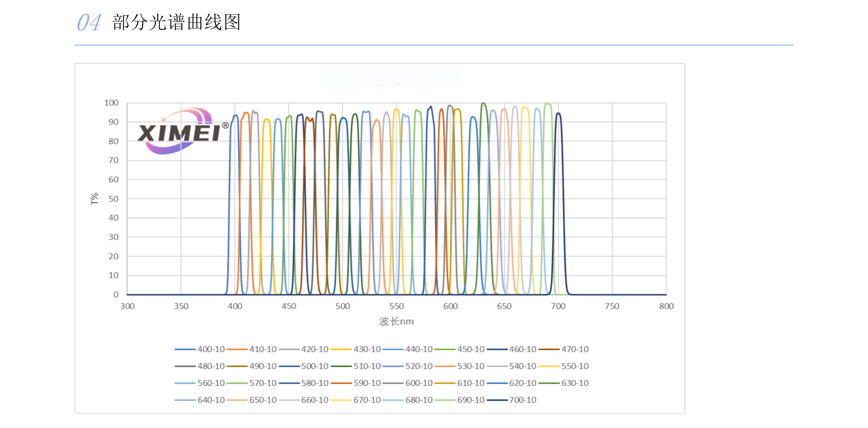Select the 520-10 legend item

click(x=407, y=366)
